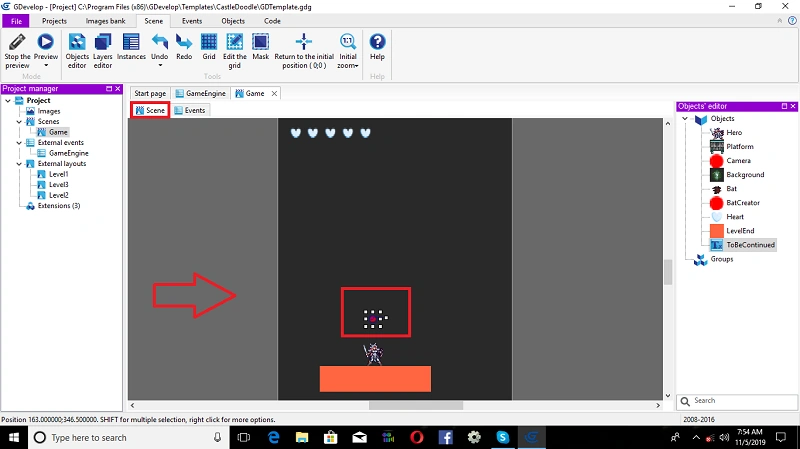Switch to the Events ribbon tab
Image resolution: width=800 pixels, height=449 pixels.
[x=192, y=21]
